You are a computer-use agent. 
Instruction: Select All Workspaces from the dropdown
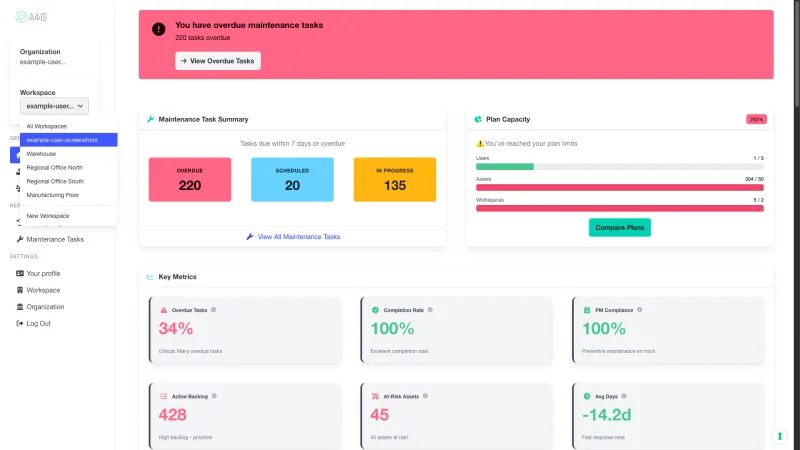point(47,126)
